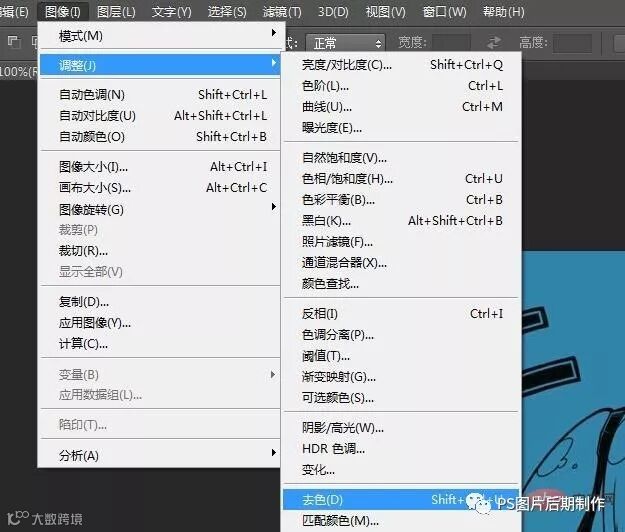The width and height of the screenshot is (625, 532).
Task: Open the 选择(S) menu
Action: tap(227, 12)
